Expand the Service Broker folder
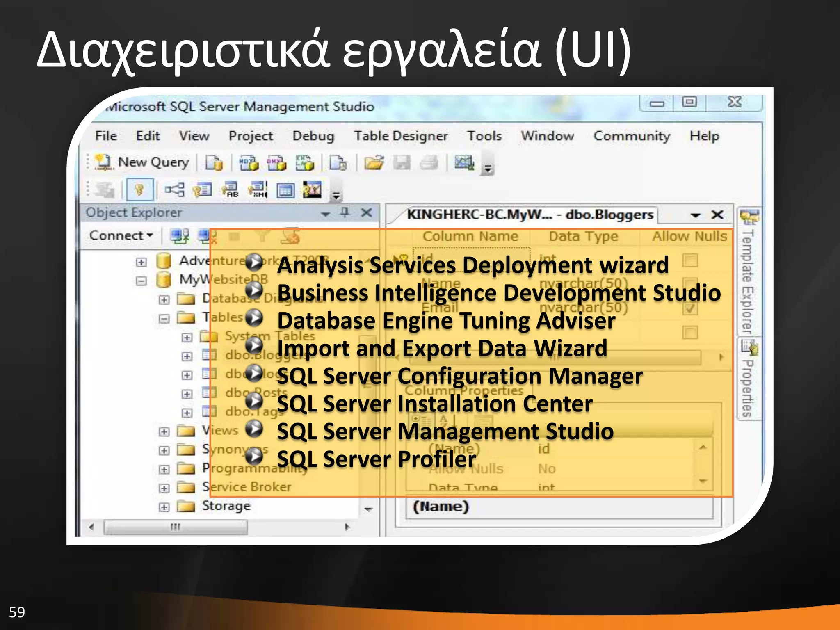 pos(164,488)
